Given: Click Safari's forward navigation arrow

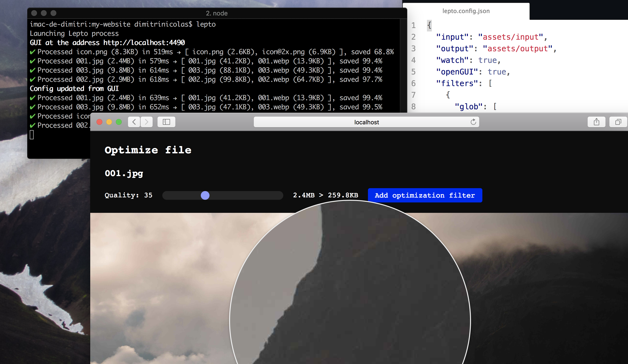Looking at the screenshot, I should [147, 122].
